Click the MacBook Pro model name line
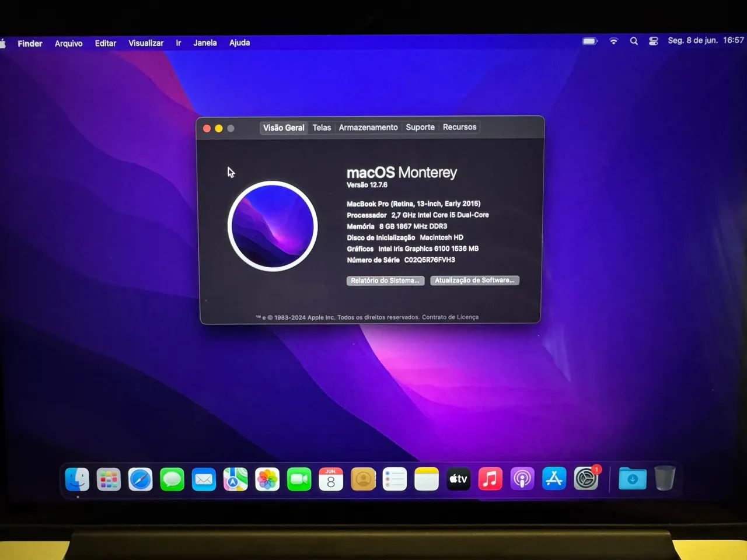 tap(414, 204)
